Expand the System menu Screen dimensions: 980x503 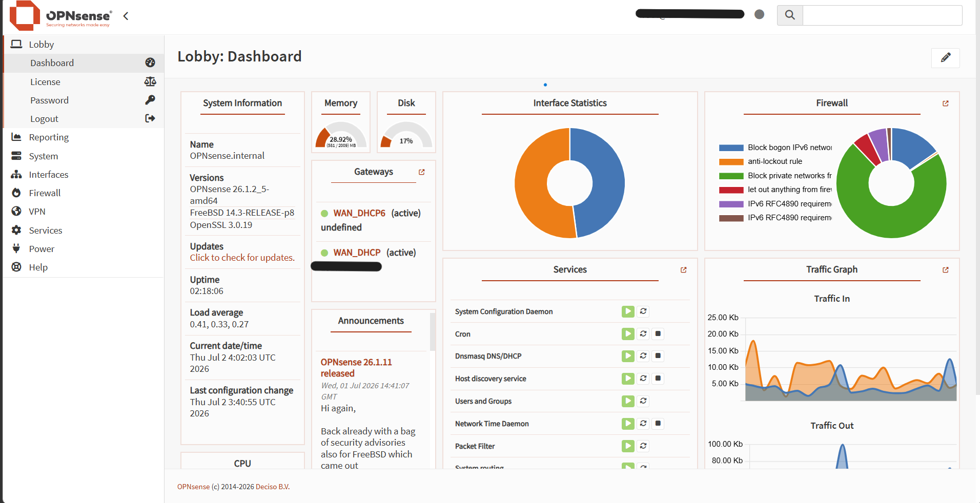(84, 156)
